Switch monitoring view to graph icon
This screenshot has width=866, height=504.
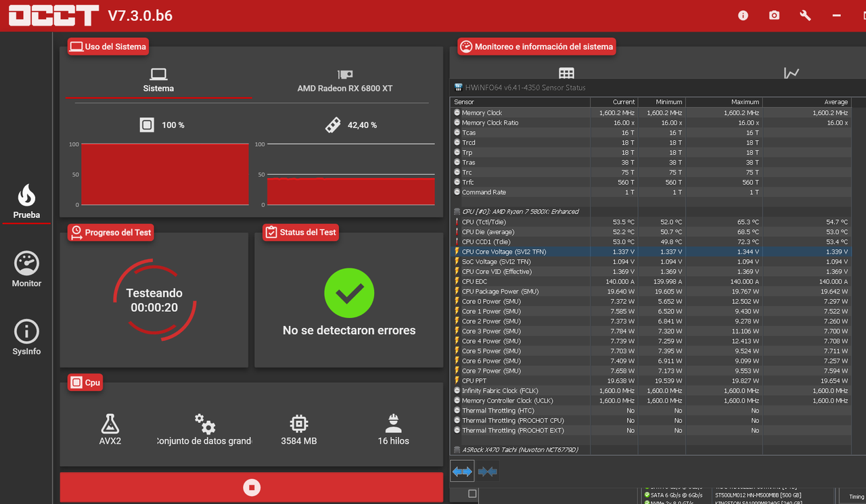point(792,73)
